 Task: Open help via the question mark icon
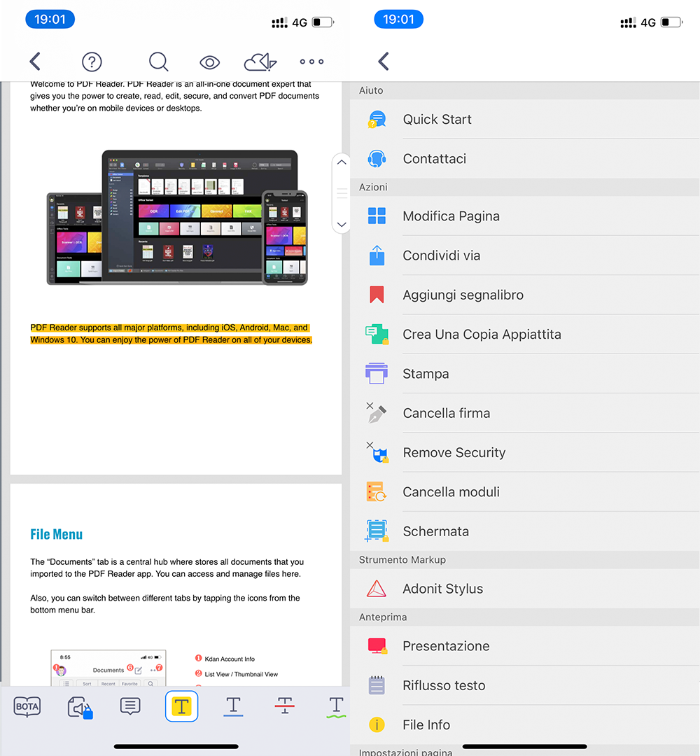tap(92, 62)
